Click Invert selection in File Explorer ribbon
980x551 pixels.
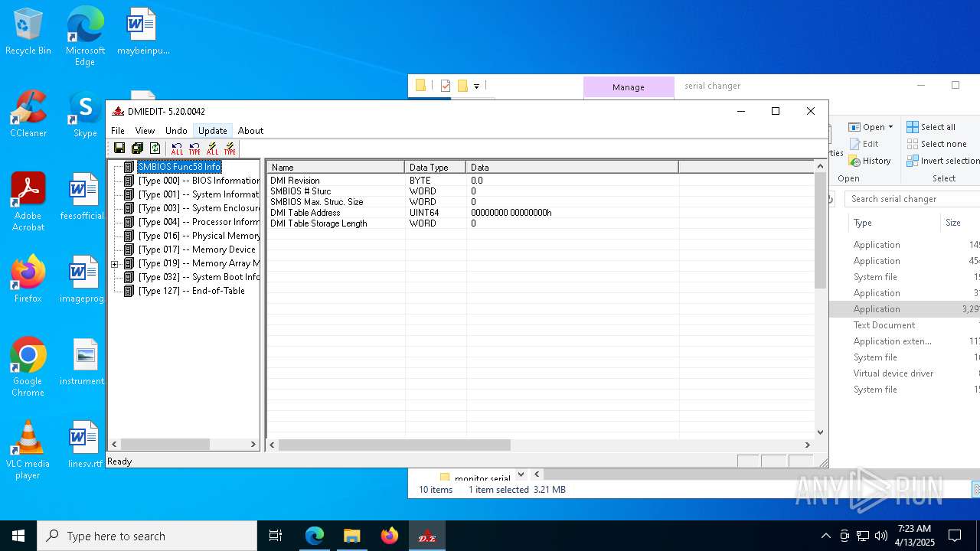[x=943, y=161]
